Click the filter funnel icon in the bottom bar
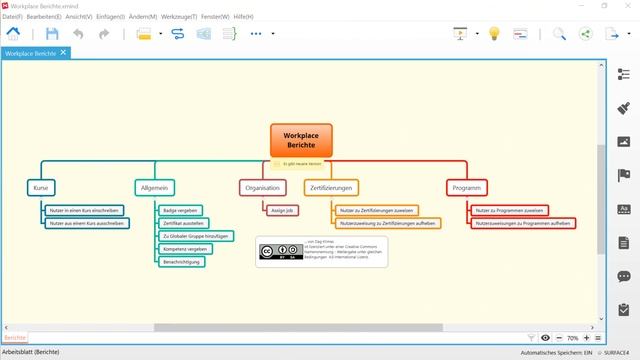Screen dimensions: 640x360 point(531,338)
